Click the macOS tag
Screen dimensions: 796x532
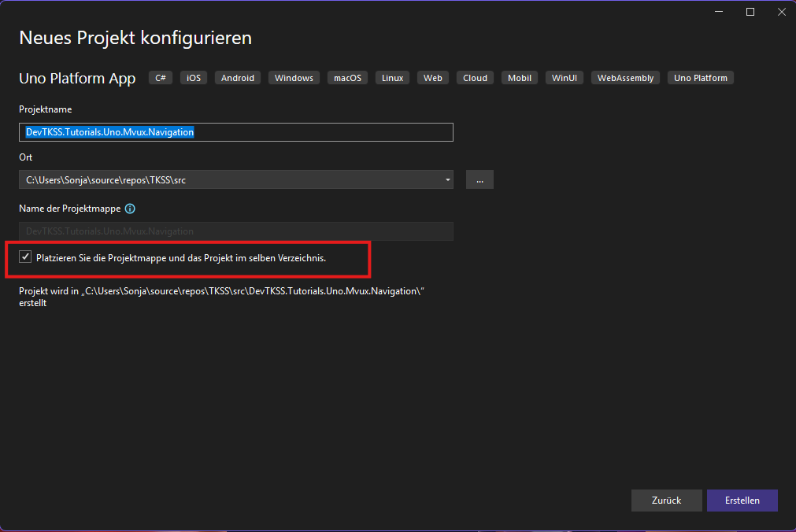point(347,78)
